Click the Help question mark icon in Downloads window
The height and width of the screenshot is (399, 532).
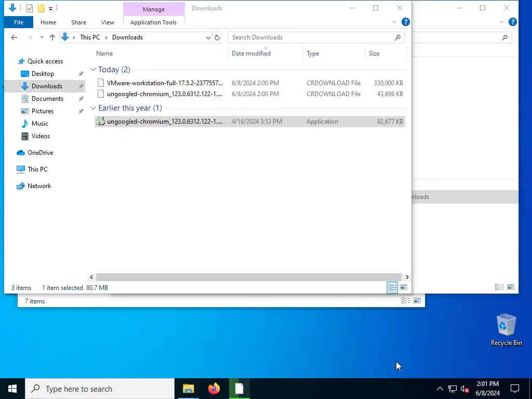[x=405, y=22]
